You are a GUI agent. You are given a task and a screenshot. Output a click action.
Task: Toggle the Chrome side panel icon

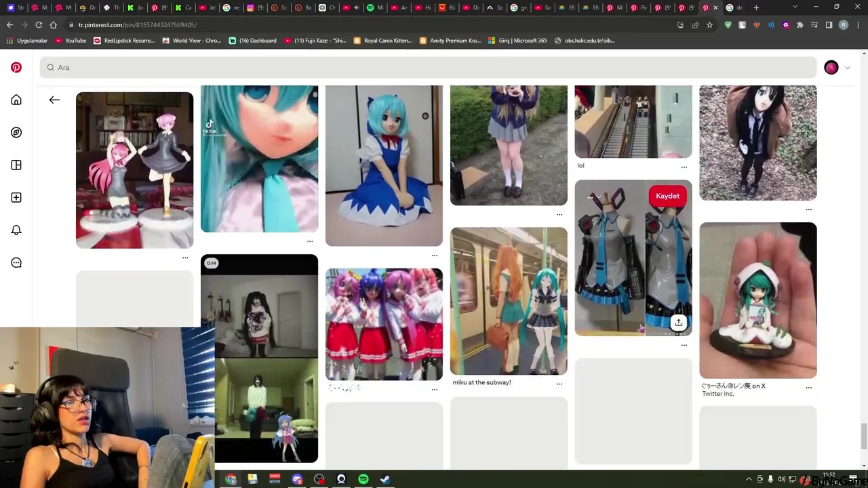tap(829, 25)
